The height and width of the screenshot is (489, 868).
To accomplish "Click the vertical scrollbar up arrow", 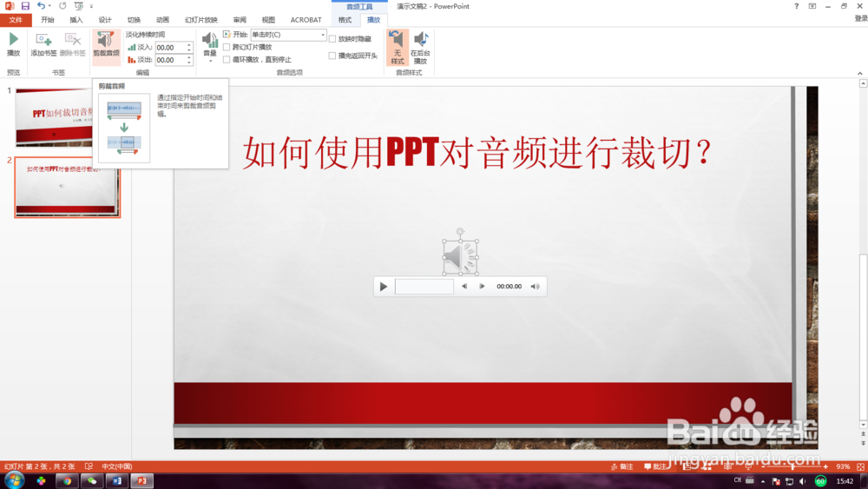I will click(x=863, y=83).
